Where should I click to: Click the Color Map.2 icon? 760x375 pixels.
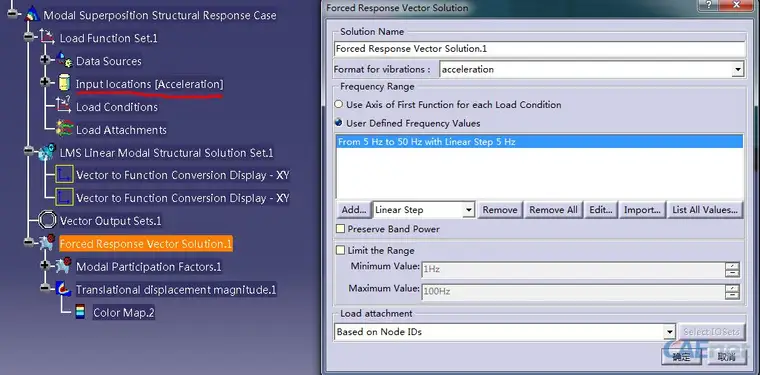80,312
